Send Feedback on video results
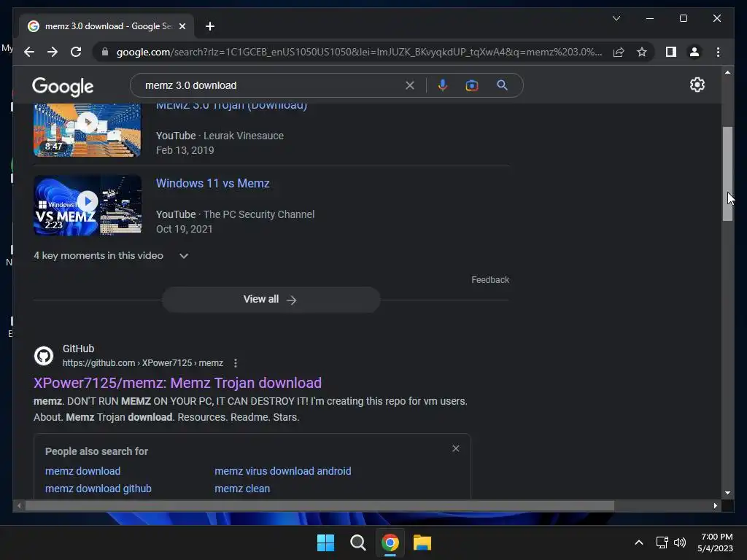This screenshot has height=560, width=747. (490, 280)
